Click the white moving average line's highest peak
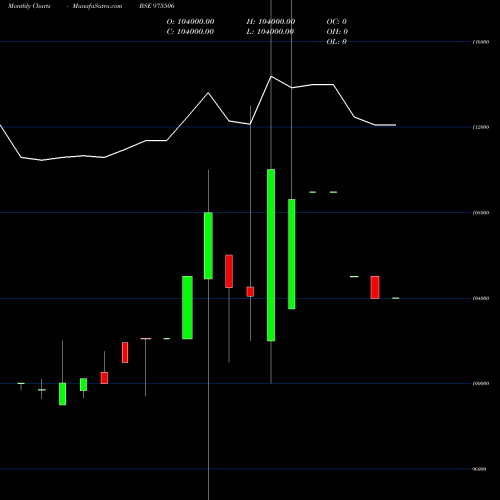This screenshot has width=500, height=500. point(271,77)
